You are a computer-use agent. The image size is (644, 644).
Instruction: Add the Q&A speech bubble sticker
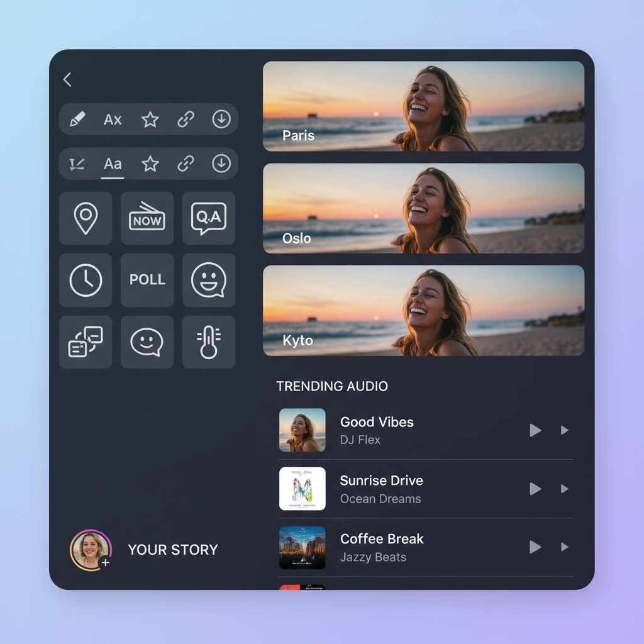click(x=209, y=218)
